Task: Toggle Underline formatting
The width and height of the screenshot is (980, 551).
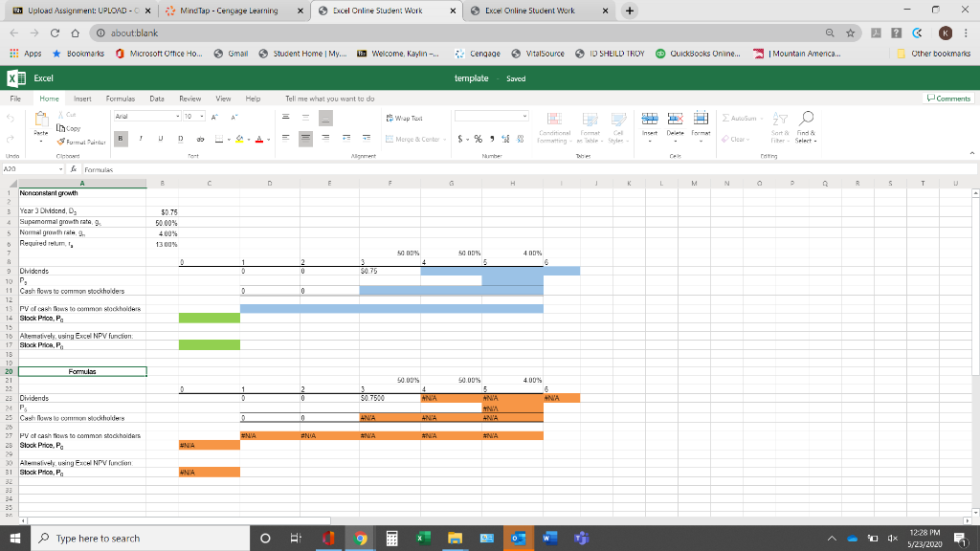Action: coord(161,139)
